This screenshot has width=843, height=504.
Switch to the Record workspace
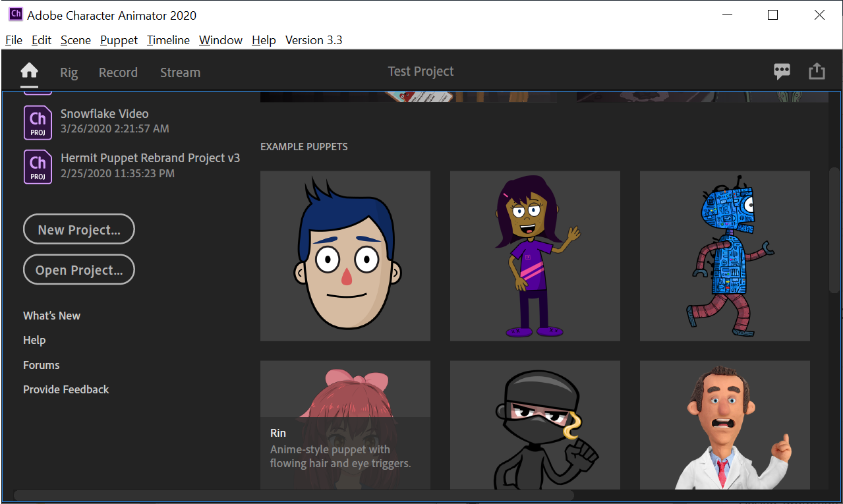click(118, 72)
